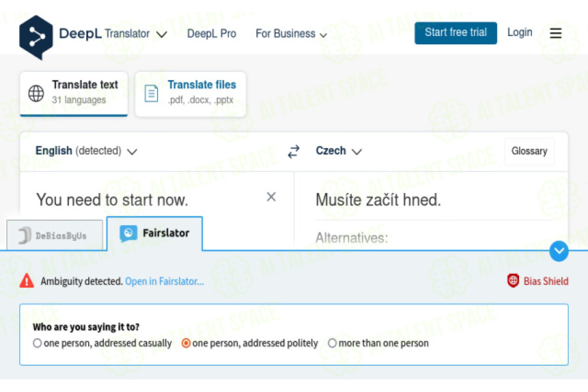Click the Start free trial button
The width and height of the screenshot is (588, 392).
click(456, 33)
